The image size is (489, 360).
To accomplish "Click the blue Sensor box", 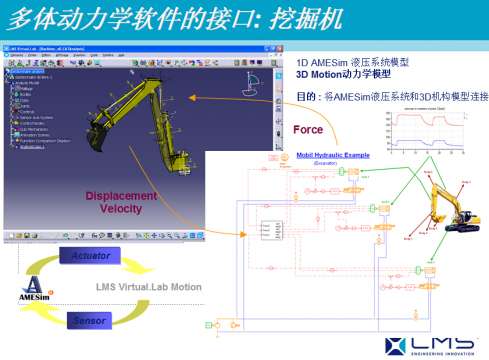I will coord(89,321).
